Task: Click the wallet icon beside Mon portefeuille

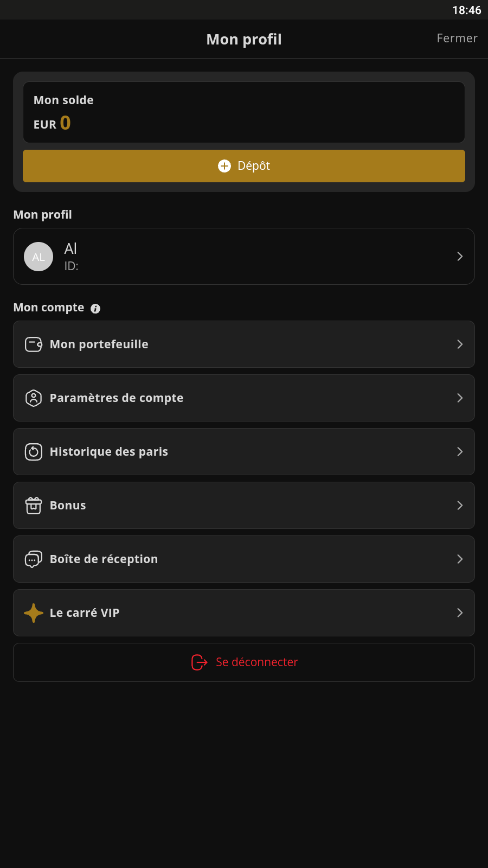Action: pyautogui.click(x=34, y=344)
